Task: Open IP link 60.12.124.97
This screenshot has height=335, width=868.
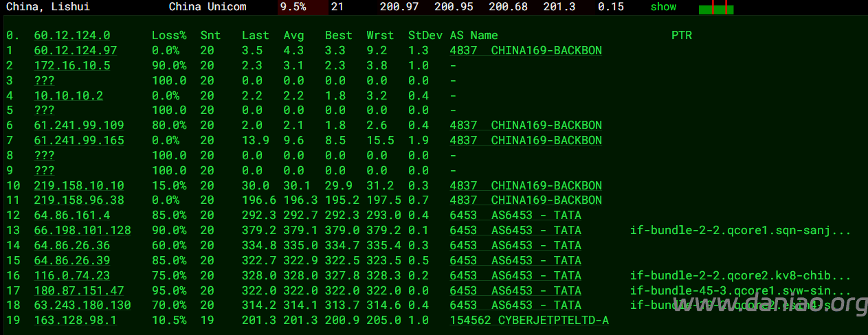Action: point(75,51)
